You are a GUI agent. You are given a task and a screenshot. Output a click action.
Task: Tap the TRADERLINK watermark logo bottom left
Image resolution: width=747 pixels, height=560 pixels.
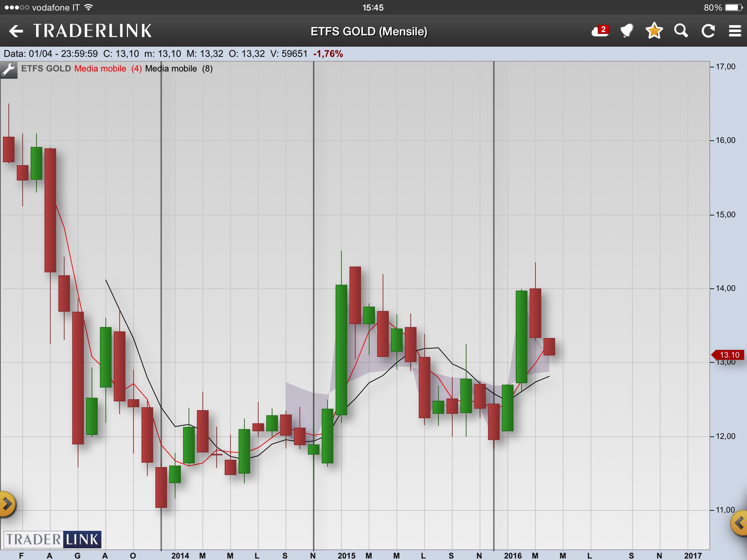(x=53, y=540)
